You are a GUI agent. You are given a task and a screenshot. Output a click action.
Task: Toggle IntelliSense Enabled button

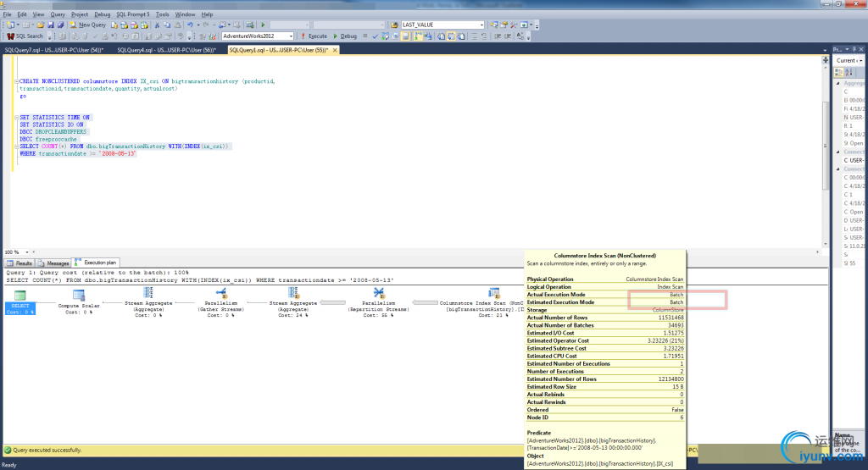click(x=405, y=36)
